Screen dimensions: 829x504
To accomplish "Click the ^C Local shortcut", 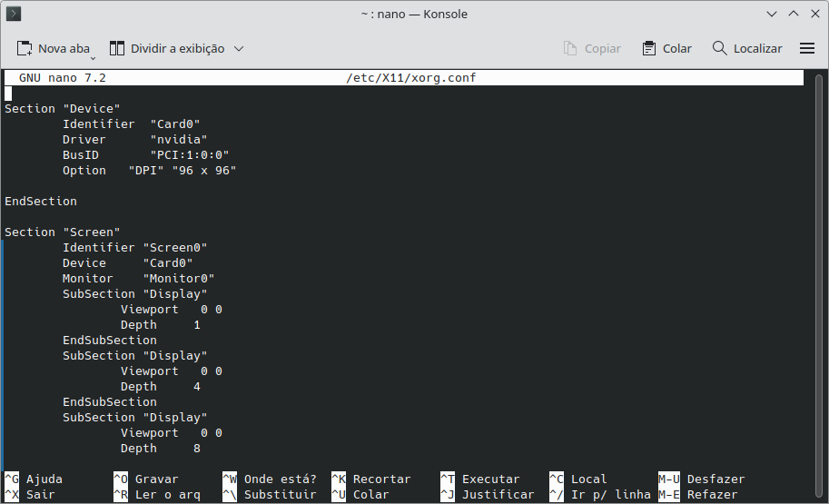I will [578, 479].
